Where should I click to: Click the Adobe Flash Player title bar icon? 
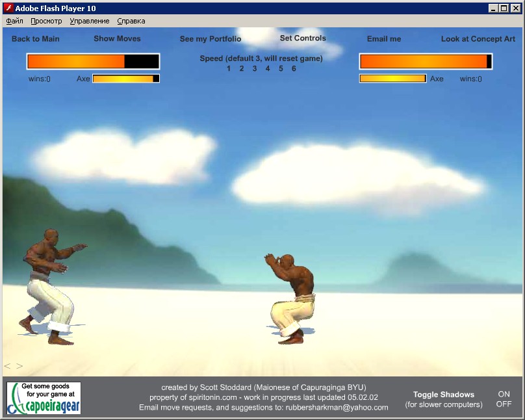point(8,8)
